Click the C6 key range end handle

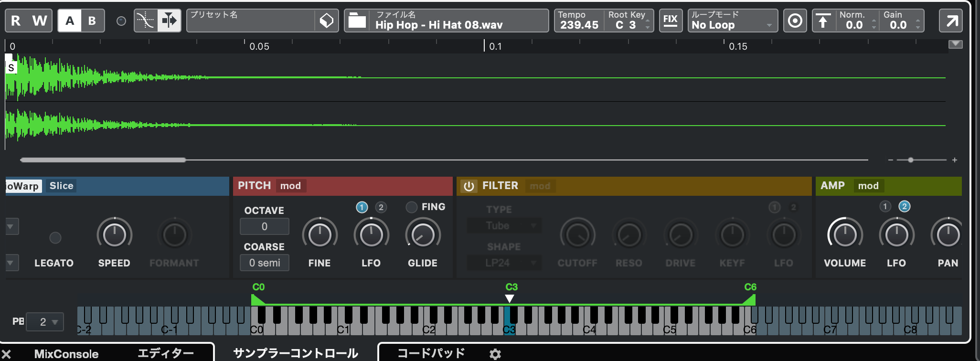(x=749, y=300)
